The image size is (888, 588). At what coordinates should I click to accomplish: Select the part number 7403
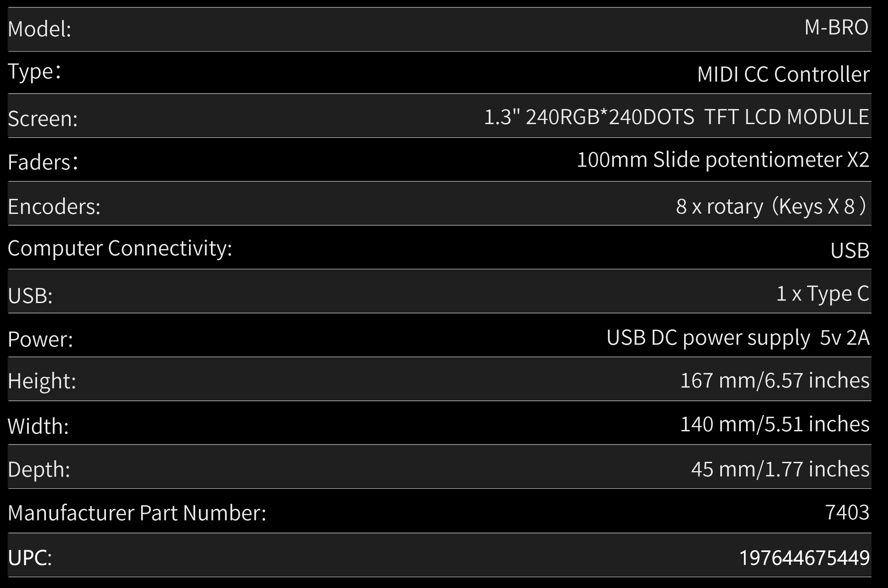(847, 513)
